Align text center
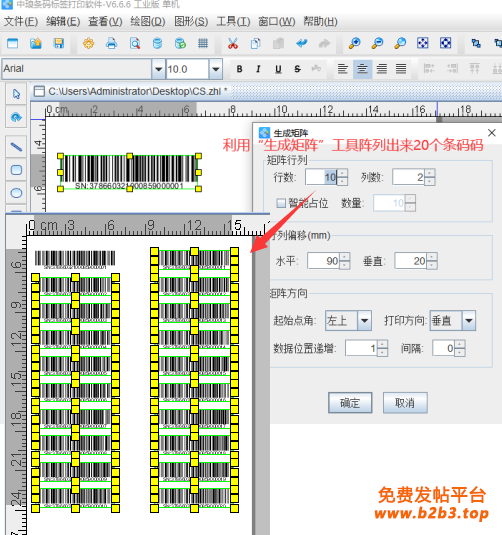This screenshot has width=502, height=535. click(x=362, y=69)
